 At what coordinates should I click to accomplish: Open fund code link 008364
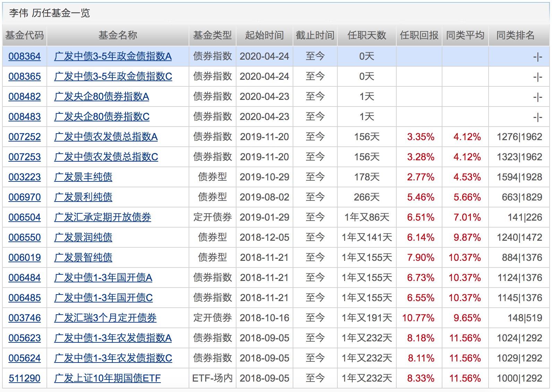[25, 56]
